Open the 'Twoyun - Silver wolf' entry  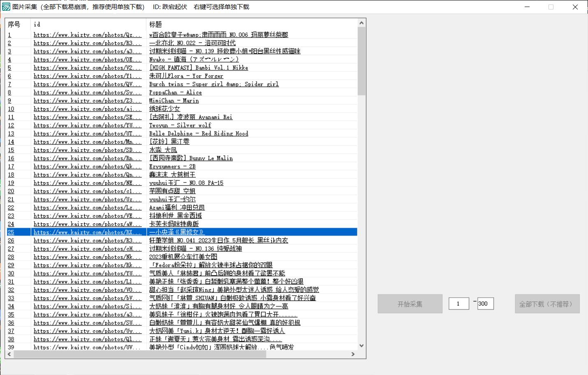[180, 125]
